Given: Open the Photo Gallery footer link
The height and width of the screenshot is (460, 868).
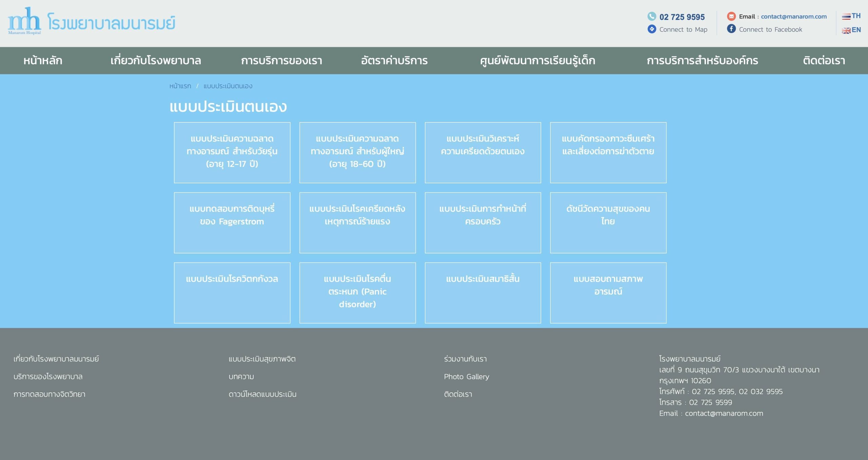Looking at the screenshot, I should click(x=466, y=377).
